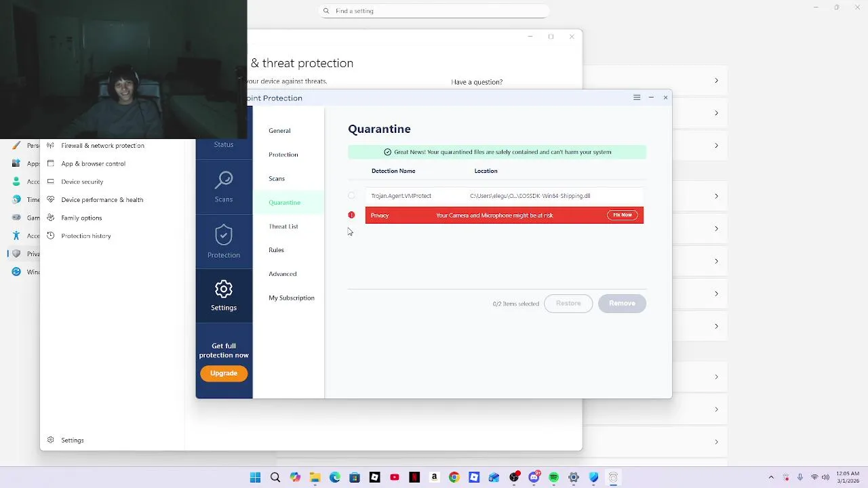Open Microsoft Edge from the taskbar
This screenshot has height=488, width=868.
pyautogui.click(x=335, y=478)
